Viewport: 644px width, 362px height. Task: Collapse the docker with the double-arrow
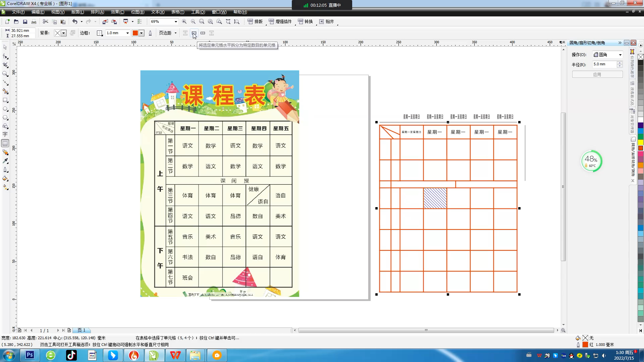click(x=620, y=43)
